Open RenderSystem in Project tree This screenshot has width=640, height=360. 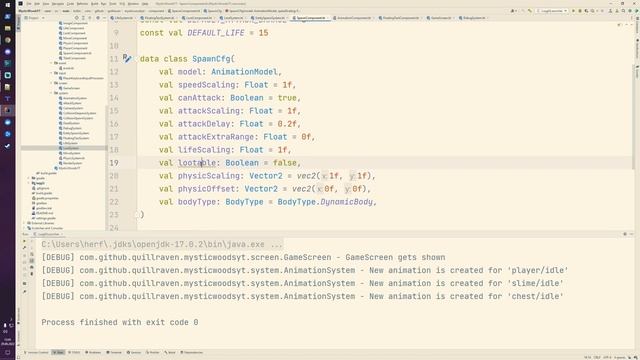(72, 163)
